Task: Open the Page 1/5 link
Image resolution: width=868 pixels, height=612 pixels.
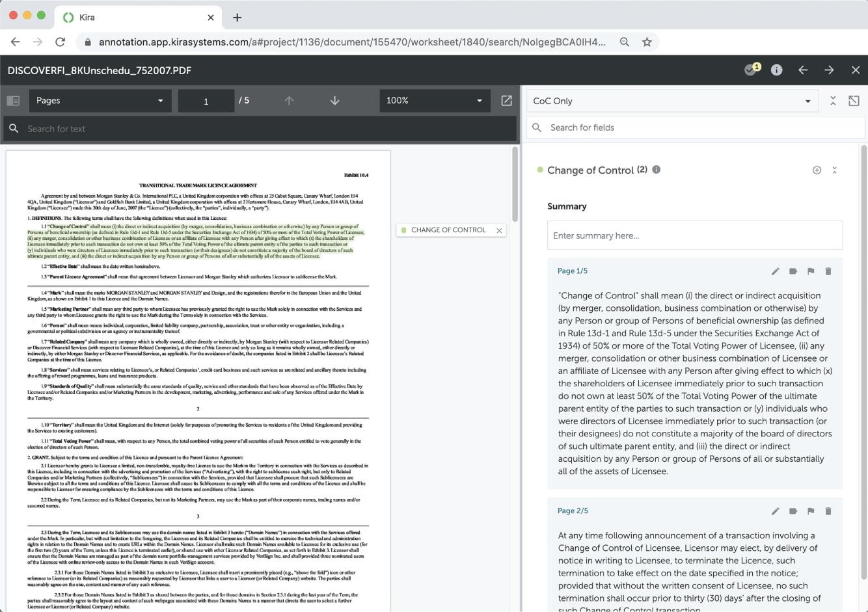Action: (x=573, y=271)
